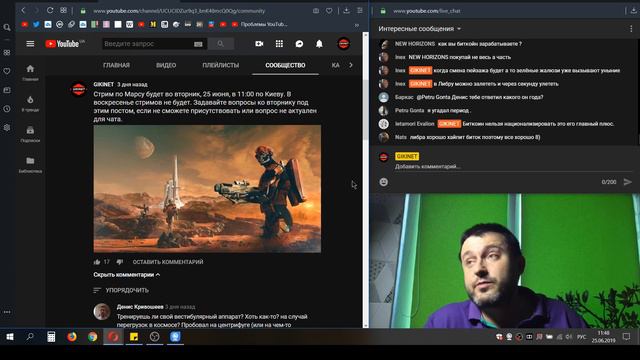Focus the YouTube search input field
The height and width of the screenshot is (360, 640).
[147, 44]
